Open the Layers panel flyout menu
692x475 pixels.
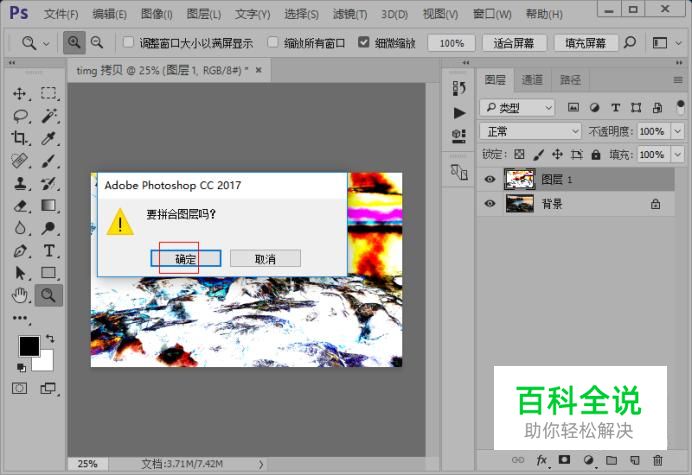678,80
